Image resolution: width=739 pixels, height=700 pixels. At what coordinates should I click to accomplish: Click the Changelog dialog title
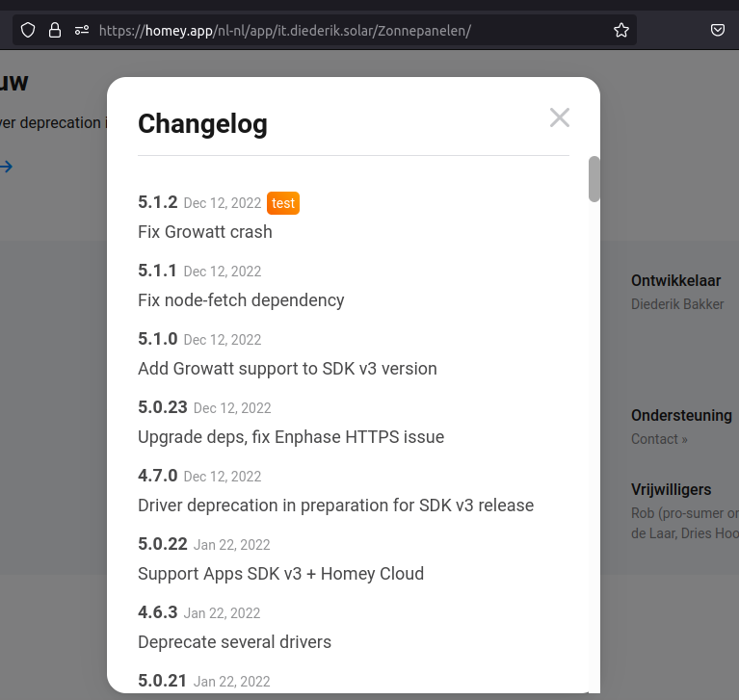pos(202,124)
